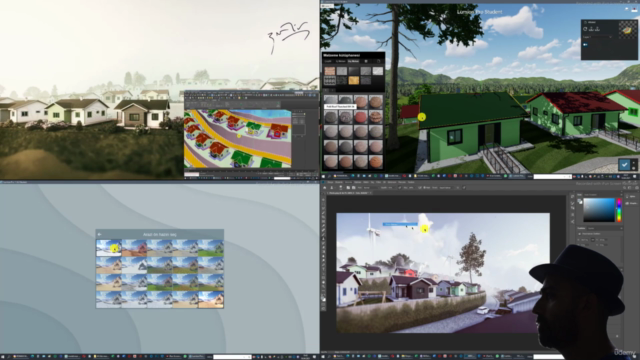The height and width of the screenshot is (360, 640).
Task: Open the Properties panel flyout menu
Action: 620,228
